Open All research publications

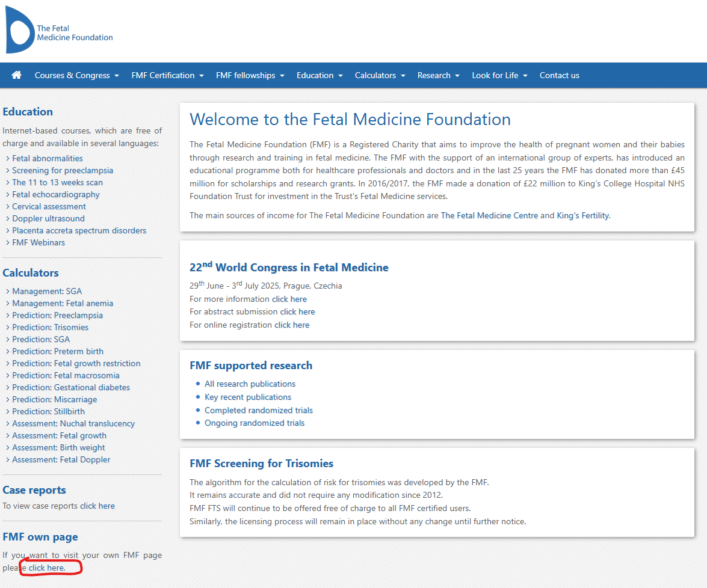click(250, 384)
